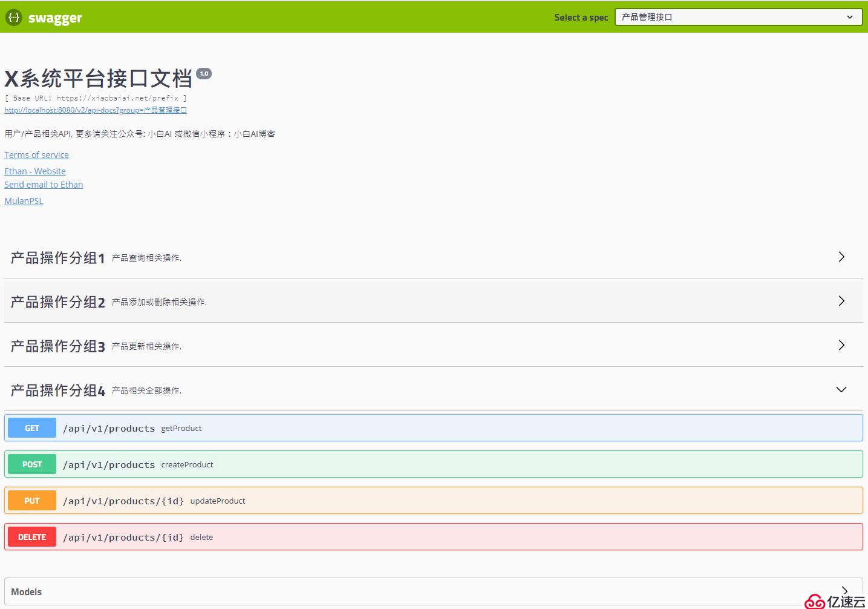This screenshot has height=609, width=868.
Task: Click DELETE row /api/v1/products/{id} path
Action: 123,538
